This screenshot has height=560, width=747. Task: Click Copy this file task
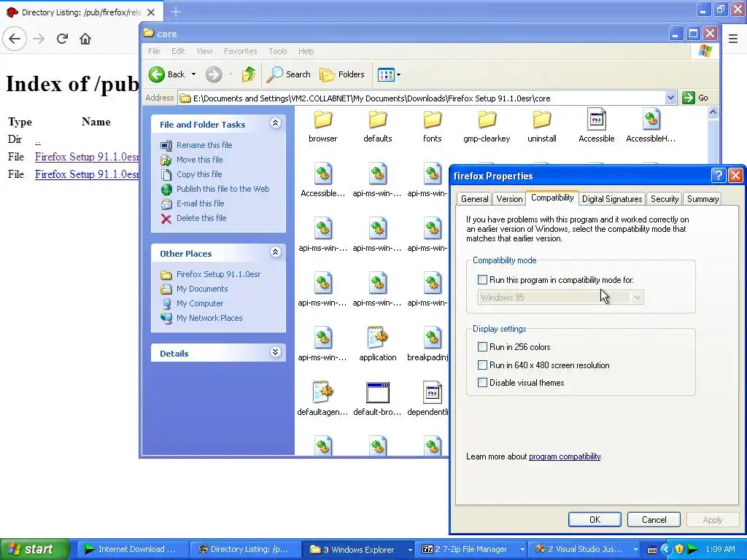[199, 174]
